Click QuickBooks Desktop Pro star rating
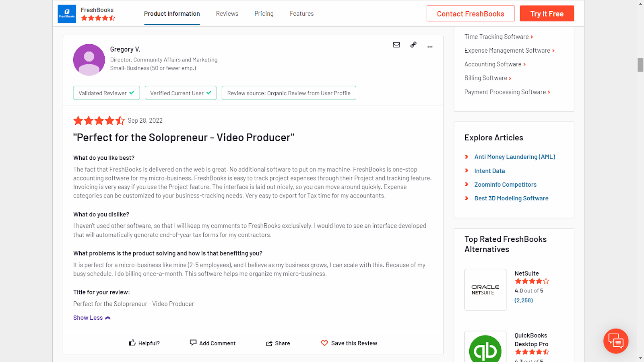Screen dimensions: 644x362 (x=532, y=352)
